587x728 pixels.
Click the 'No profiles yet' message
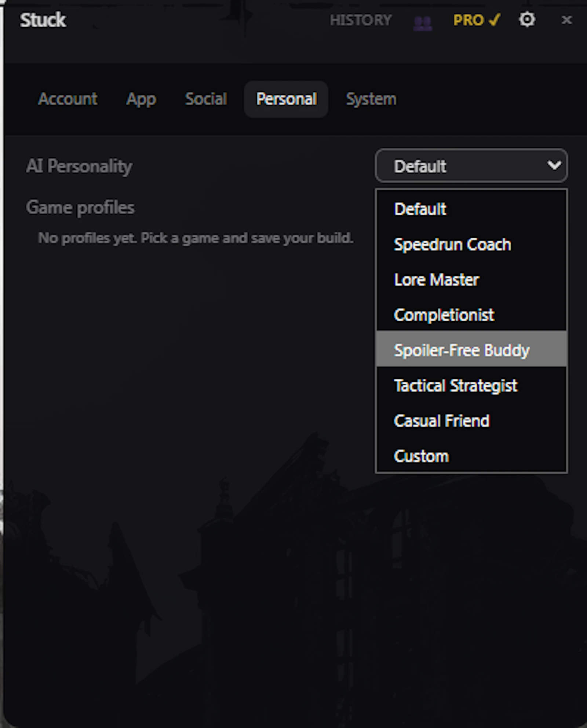point(196,238)
